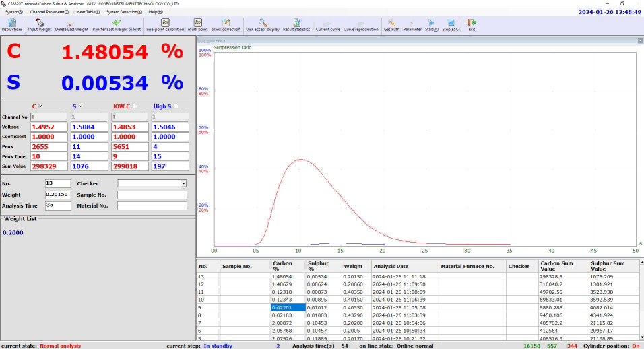Close the curve panel with its X
The height and width of the screenshot is (349, 644).
coord(641,40)
